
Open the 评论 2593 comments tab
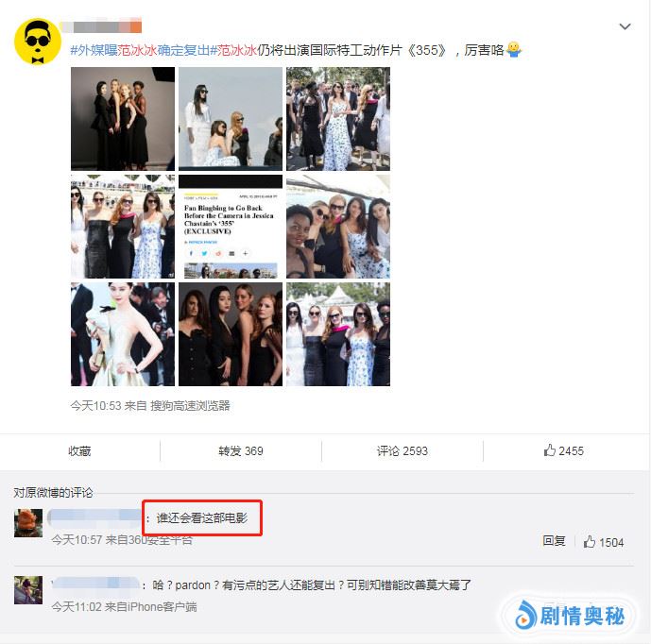click(x=402, y=451)
